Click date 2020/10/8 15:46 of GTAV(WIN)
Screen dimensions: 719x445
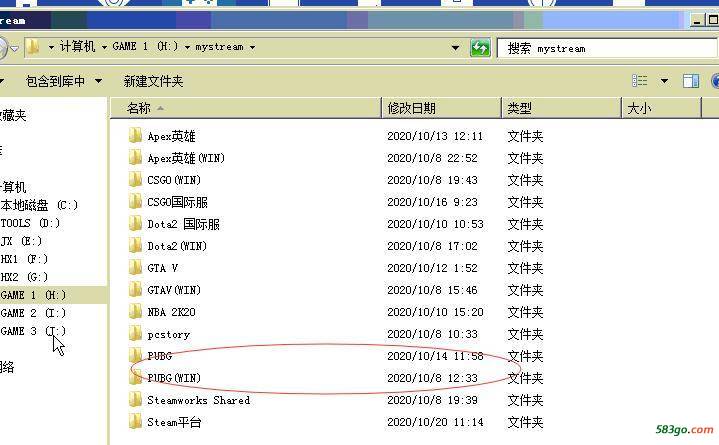pos(432,290)
